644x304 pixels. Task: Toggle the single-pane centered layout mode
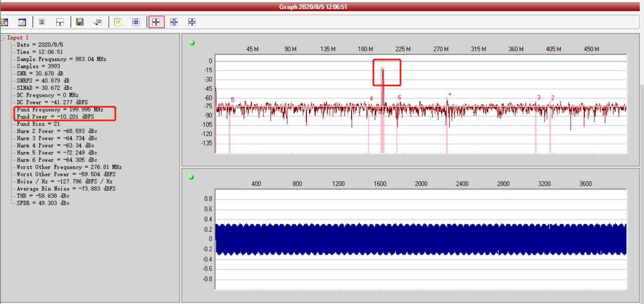pyautogui.click(x=156, y=22)
